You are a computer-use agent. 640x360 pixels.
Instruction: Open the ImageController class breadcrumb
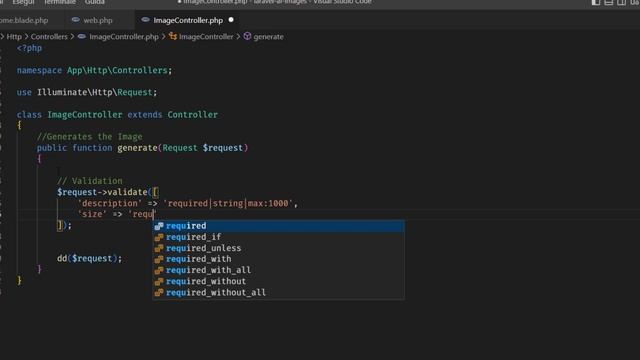point(206,37)
